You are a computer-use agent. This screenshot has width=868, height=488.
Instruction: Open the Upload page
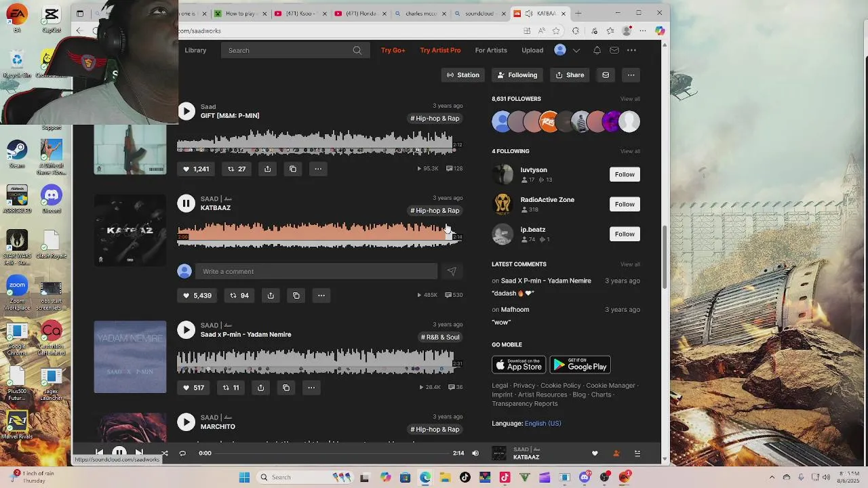coord(532,50)
